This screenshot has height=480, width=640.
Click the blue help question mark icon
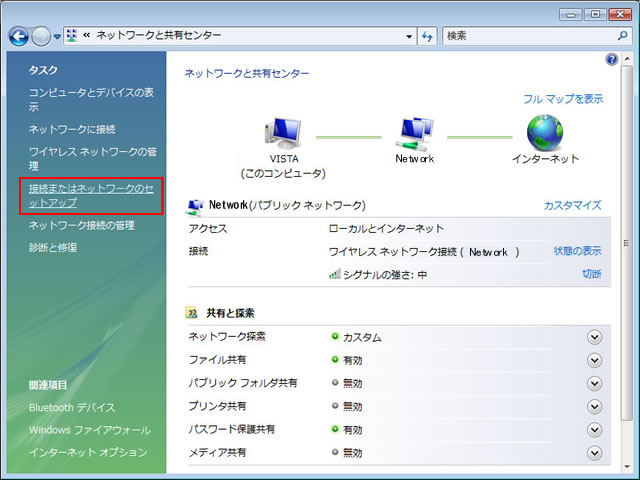(x=611, y=60)
